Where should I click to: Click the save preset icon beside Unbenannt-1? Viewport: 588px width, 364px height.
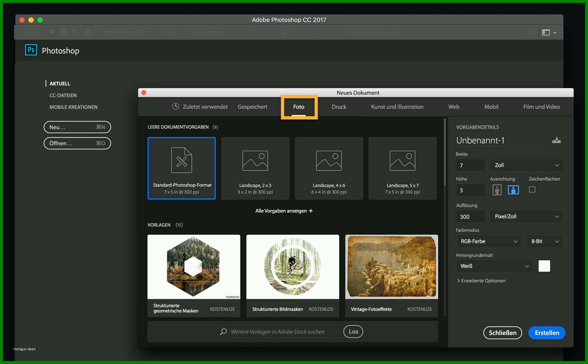click(x=556, y=140)
